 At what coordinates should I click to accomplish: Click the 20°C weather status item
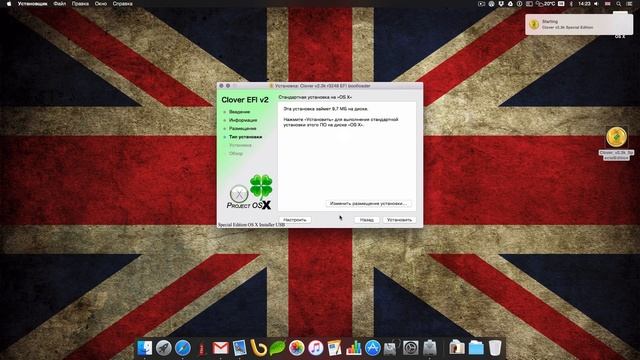pos(545,4)
